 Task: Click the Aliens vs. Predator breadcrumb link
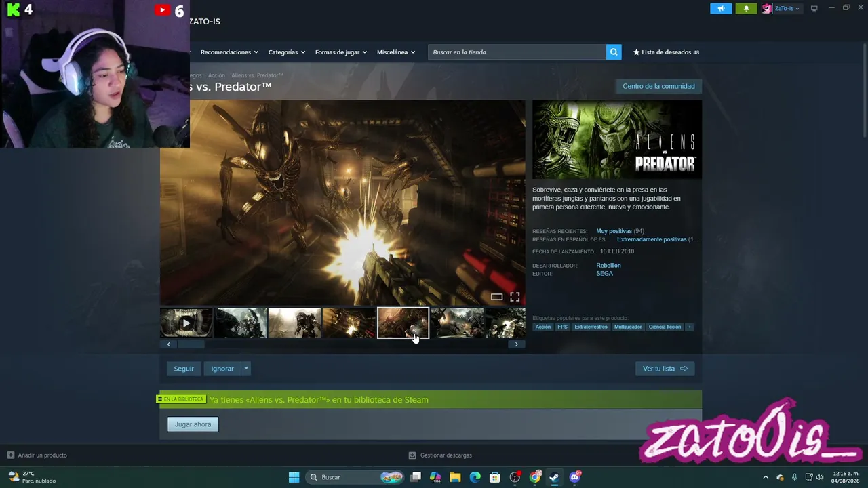(x=257, y=75)
